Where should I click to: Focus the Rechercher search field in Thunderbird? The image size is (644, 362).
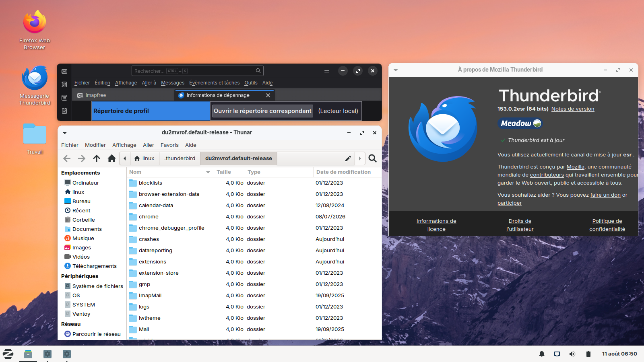197,71
